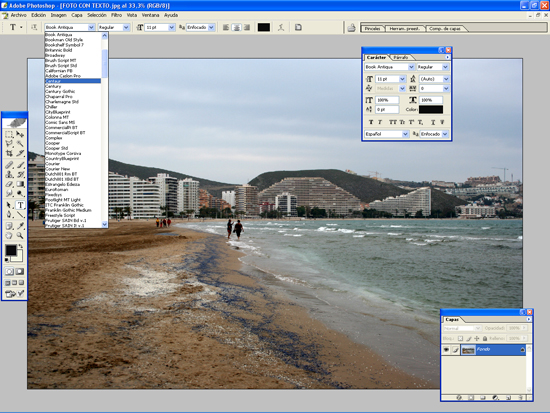Select the Clone Stamp tool

coord(9,174)
